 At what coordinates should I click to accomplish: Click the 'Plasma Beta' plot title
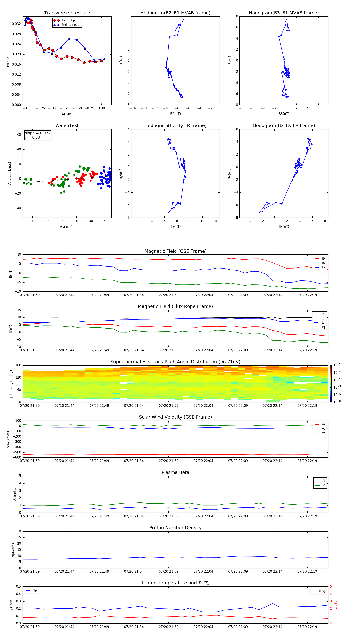pos(175,472)
